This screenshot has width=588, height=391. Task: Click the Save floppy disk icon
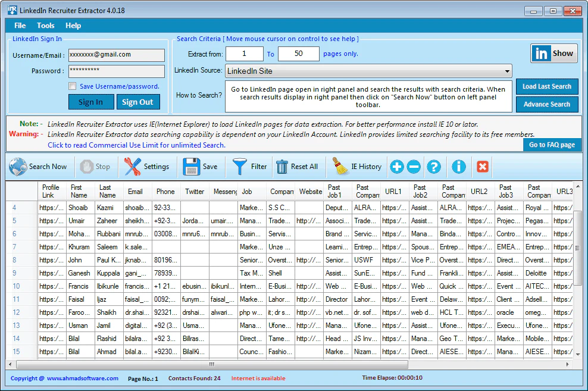tap(191, 167)
